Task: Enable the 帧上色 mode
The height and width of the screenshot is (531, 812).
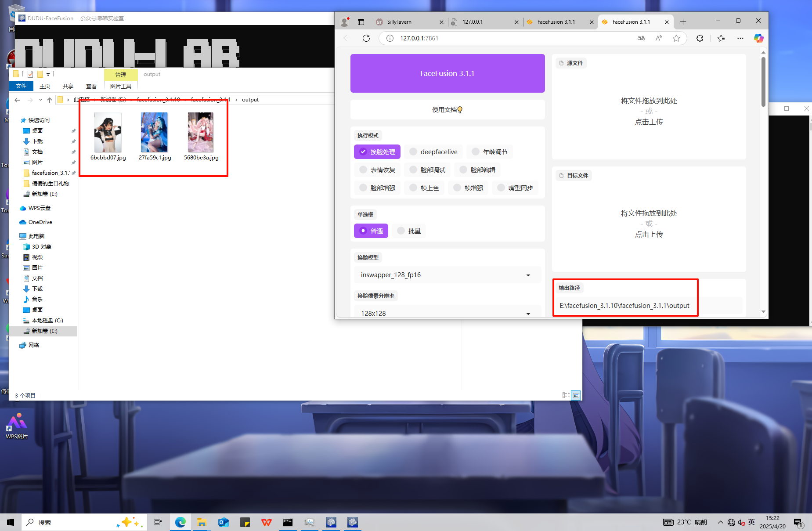Action: 424,188
